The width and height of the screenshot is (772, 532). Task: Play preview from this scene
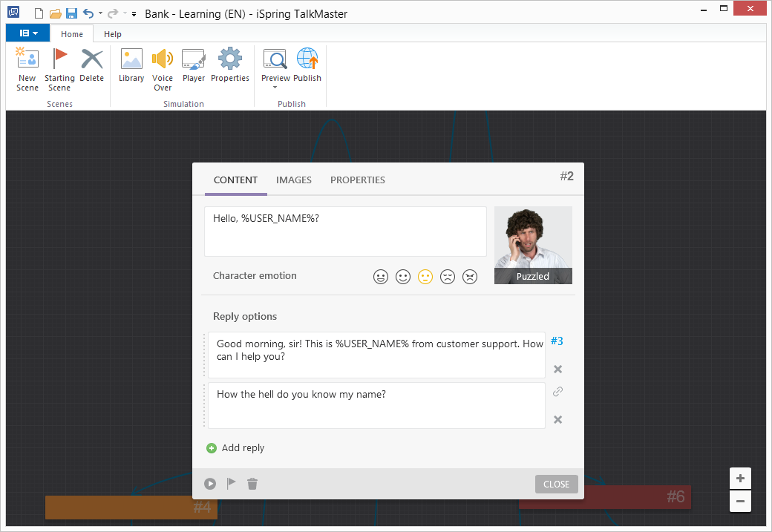tap(210, 484)
